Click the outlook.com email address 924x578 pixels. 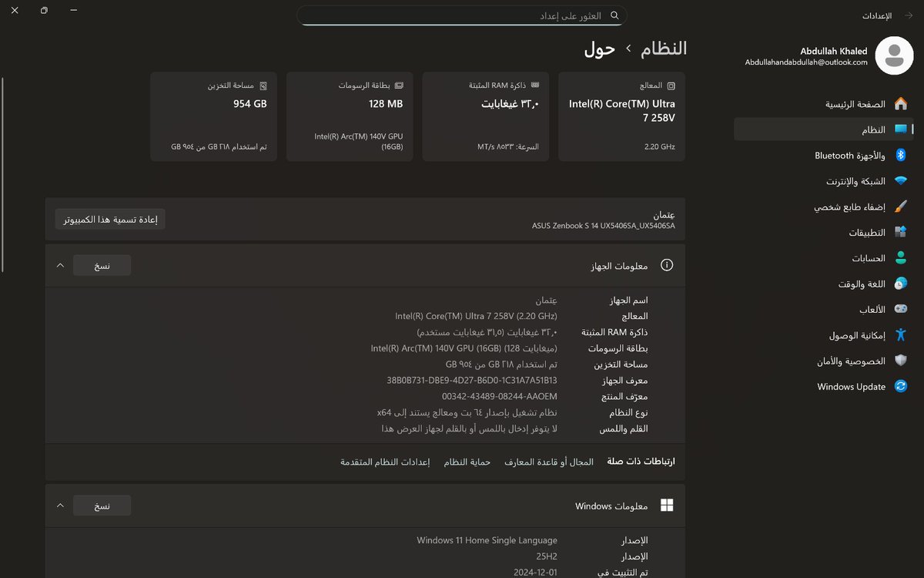[806, 62]
